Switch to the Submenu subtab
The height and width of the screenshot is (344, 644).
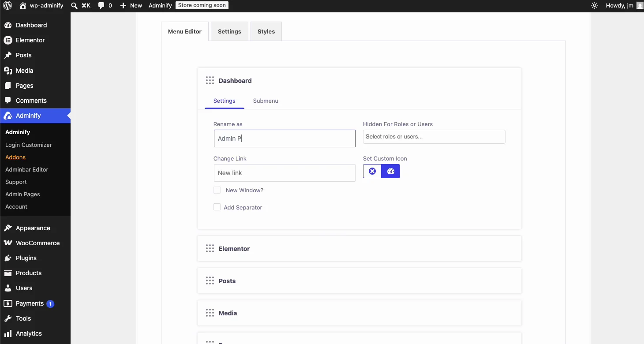coord(266,101)
